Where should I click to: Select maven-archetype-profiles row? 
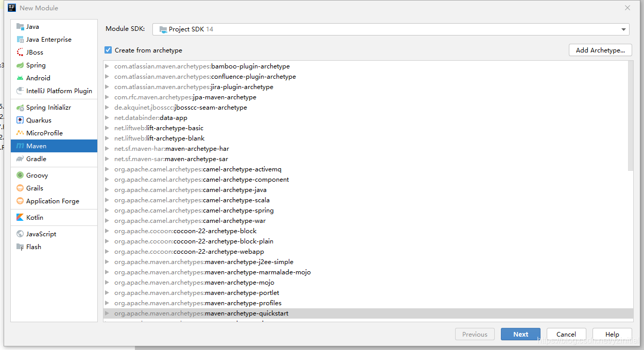pyautogui.click(x=365, y=303)
